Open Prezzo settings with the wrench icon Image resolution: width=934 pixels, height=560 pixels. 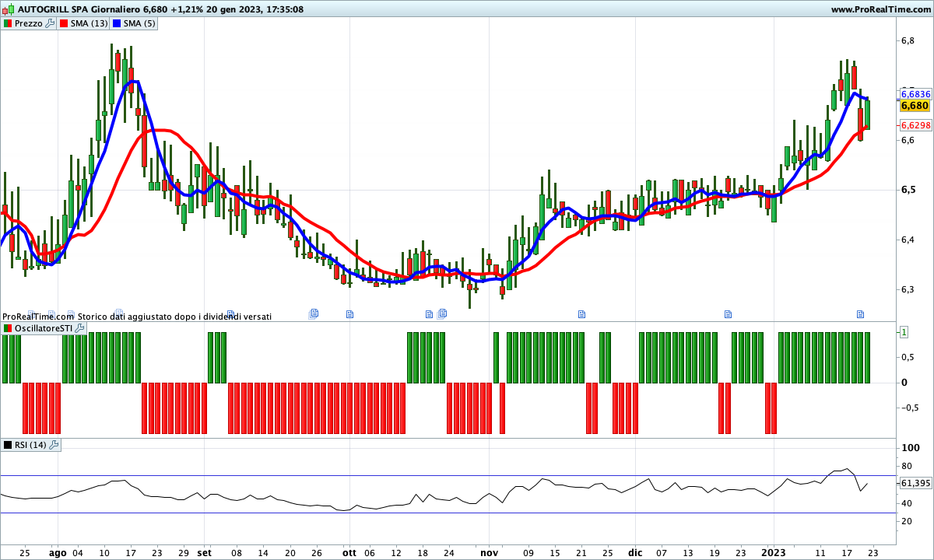tap(50, 23)
